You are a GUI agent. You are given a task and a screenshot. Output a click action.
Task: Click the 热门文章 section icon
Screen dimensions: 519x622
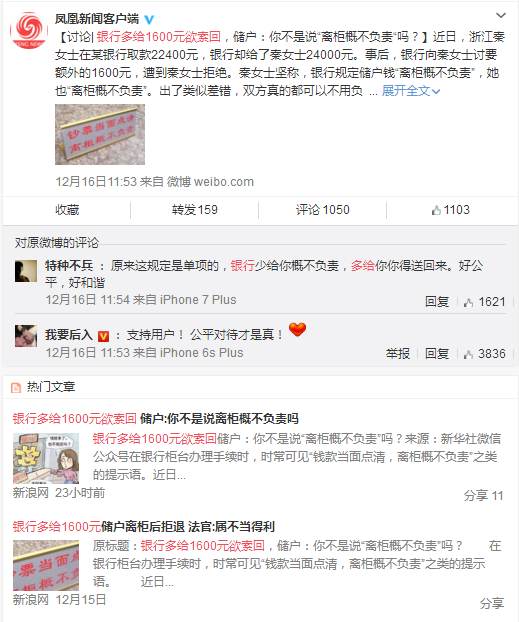(x=16, y=387)
